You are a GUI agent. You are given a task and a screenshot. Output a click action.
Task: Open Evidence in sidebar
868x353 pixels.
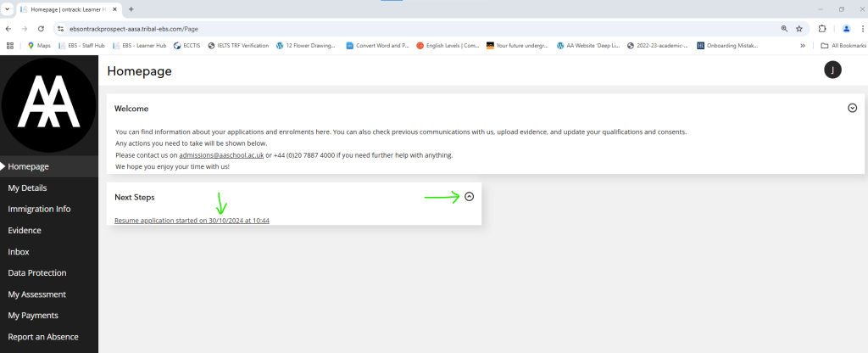(25, 231)
